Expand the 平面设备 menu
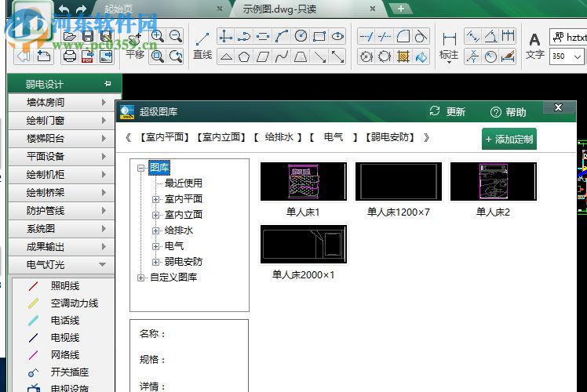Viewport: 587px width, 392px height. click(x=61, y=156)
